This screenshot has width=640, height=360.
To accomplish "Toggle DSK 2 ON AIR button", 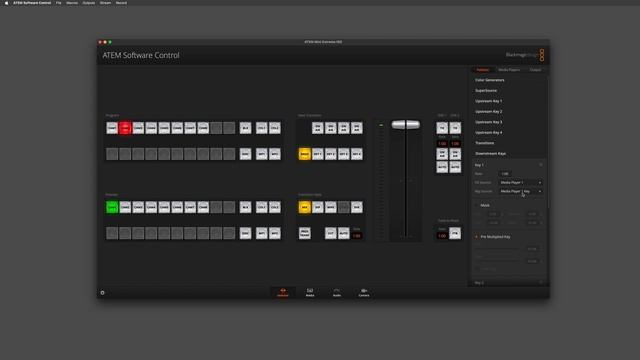I will pos(455,154).
